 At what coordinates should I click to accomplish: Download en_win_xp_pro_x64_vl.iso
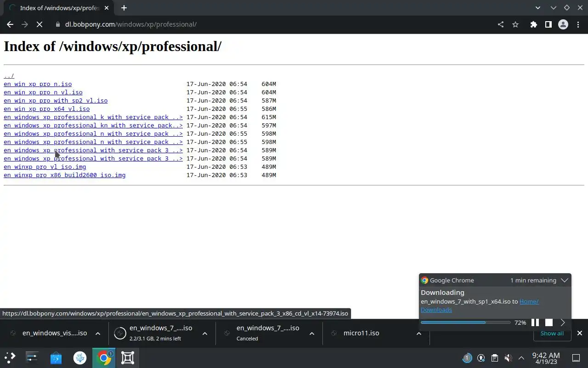[46, 109]
